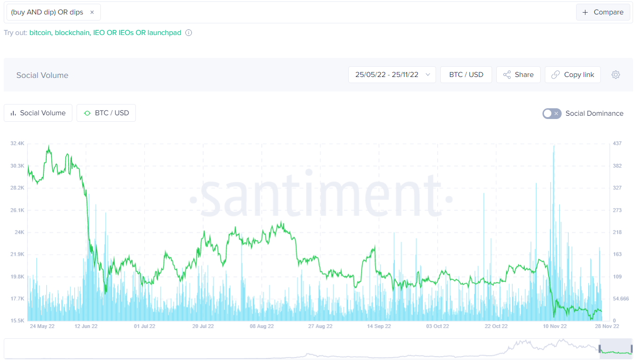This screenshot has width=641, height=364.
Task: Open the date range dropdown
Action: pyautogui.click(x=428, y=74)
